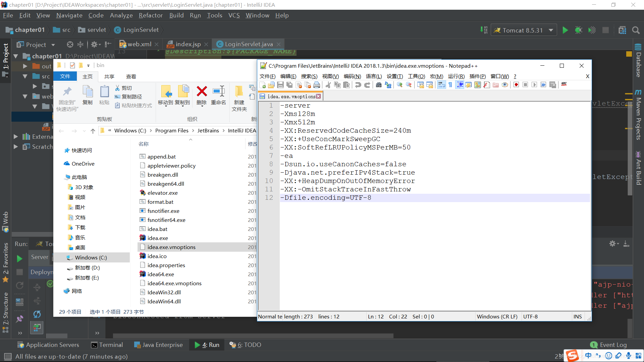Expand External Libraries tree node

coord(16,136)
